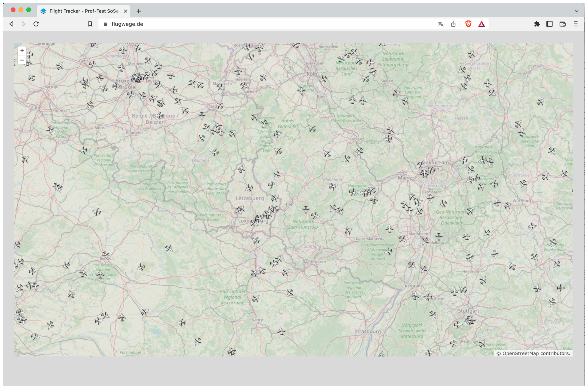Open a new browser tab
The width and height of the screenshot is (588, 389).
point(139,11)
